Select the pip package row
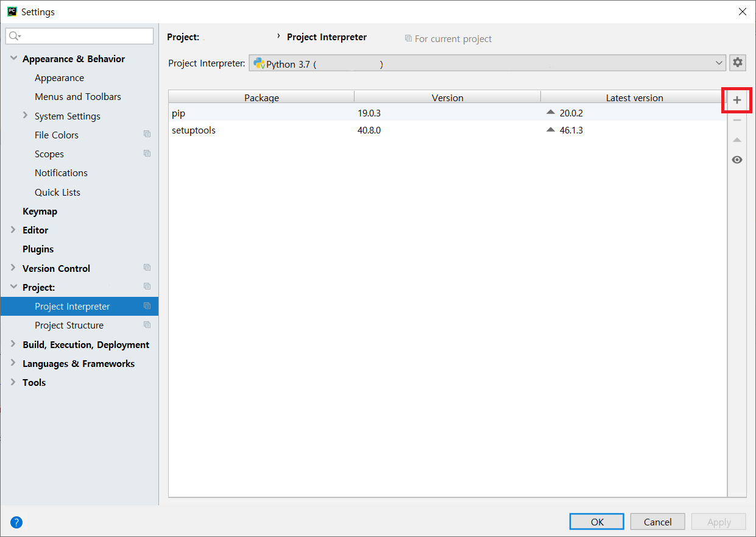Screen dimensions: 756x537 [x=448, y=113]
